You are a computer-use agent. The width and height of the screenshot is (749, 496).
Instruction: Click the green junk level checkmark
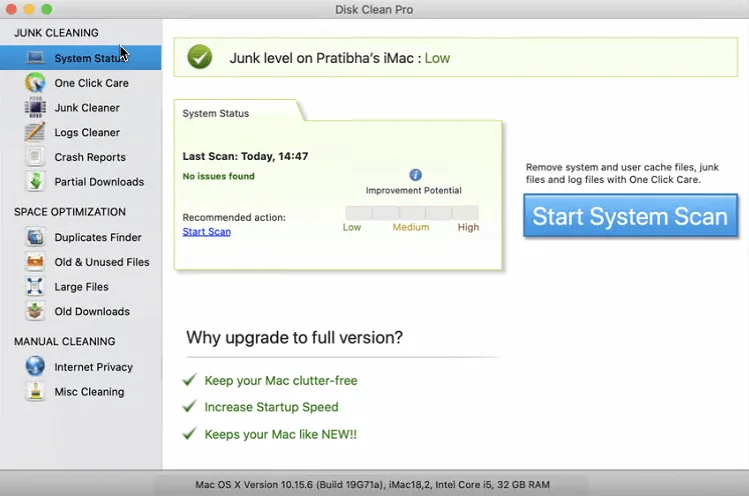tap(200, 58)
